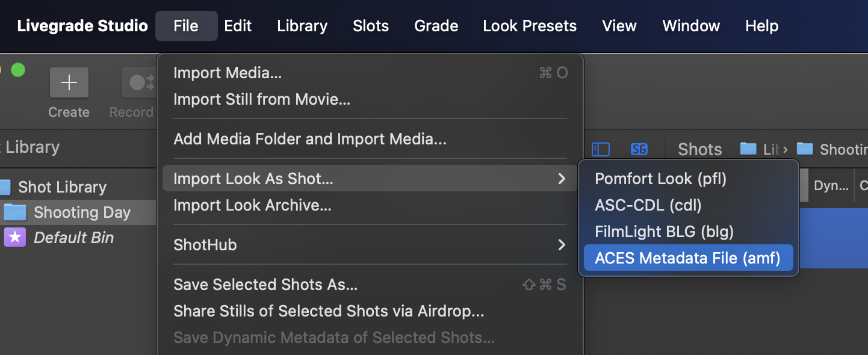Click Import Media... menu entry
Screen dimensions: 868x355
click(x=228, y=73)
